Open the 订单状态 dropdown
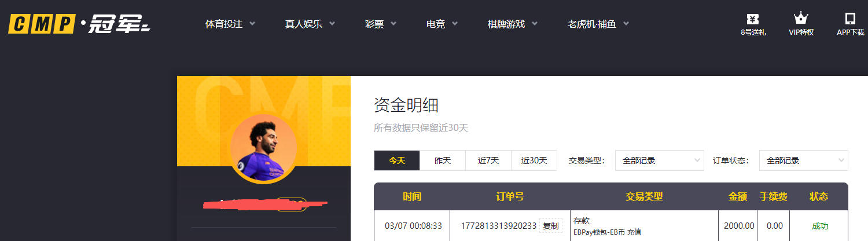This screenshot has width=868, height=241. [803, 160]
